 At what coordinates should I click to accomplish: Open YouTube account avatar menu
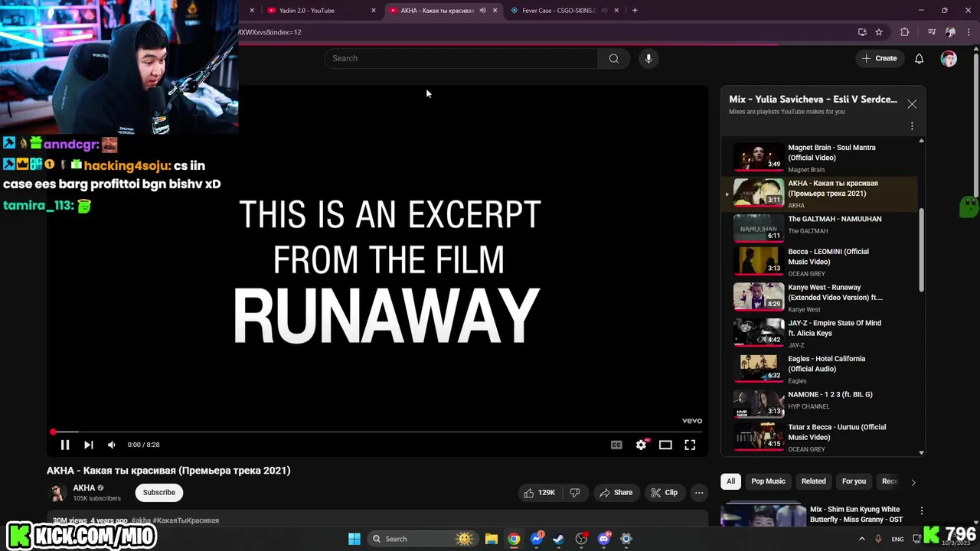pyautogui.click(x=949, y=58)
